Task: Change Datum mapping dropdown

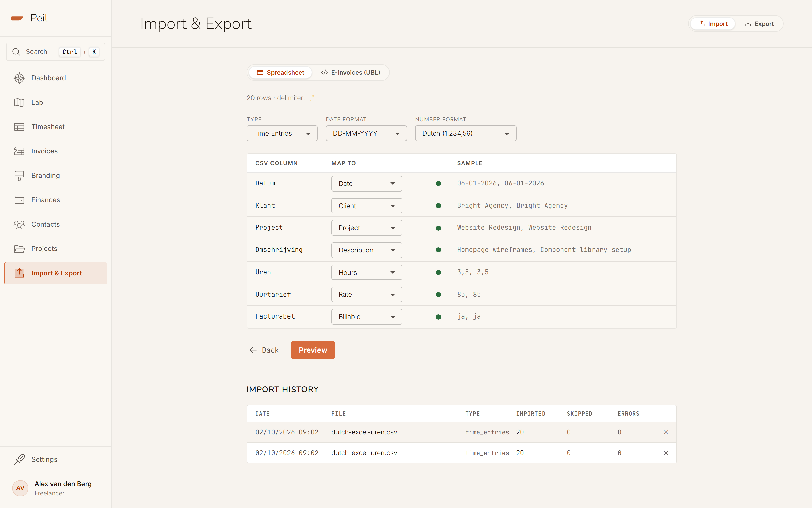Action: [366, 183]
